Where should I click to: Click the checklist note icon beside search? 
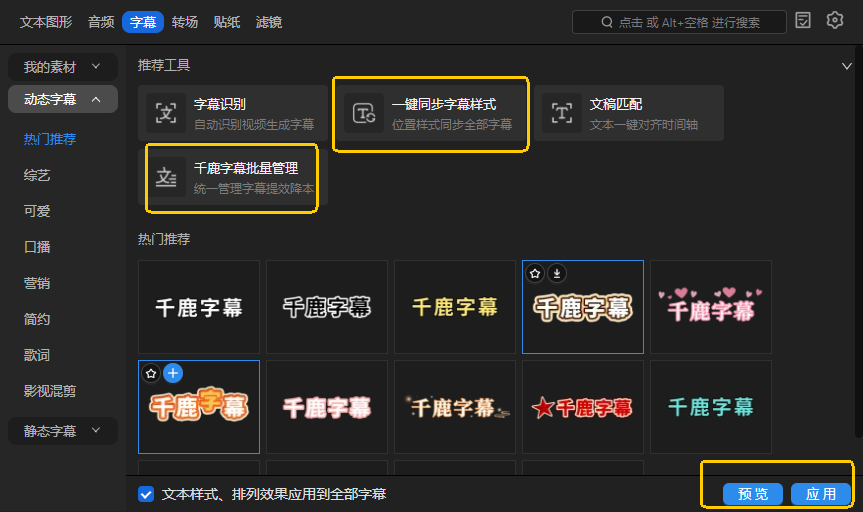click(802, 20)
